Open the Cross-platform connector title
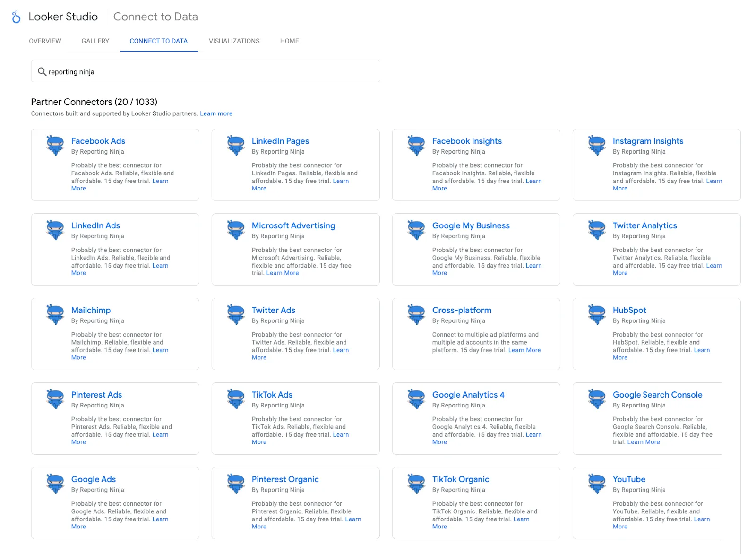The image size is (756, 554). tap(462, 310)
